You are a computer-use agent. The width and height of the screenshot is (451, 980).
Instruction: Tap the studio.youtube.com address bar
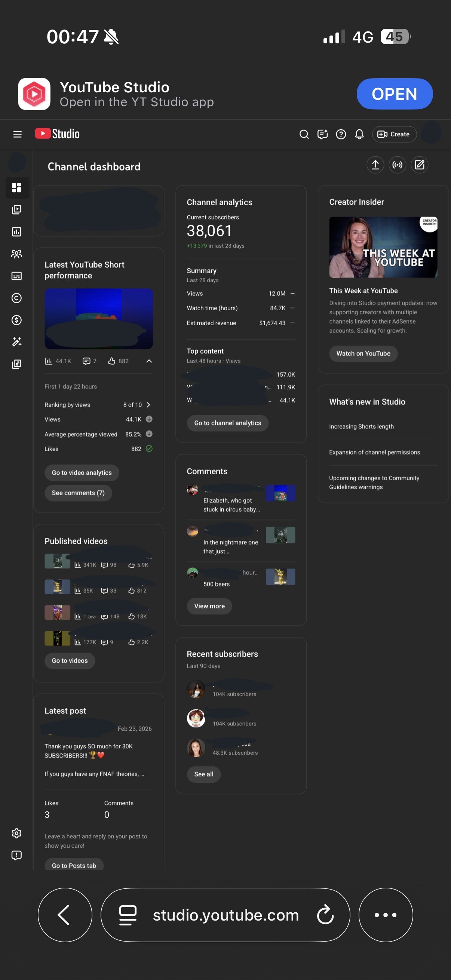point(225,915)
